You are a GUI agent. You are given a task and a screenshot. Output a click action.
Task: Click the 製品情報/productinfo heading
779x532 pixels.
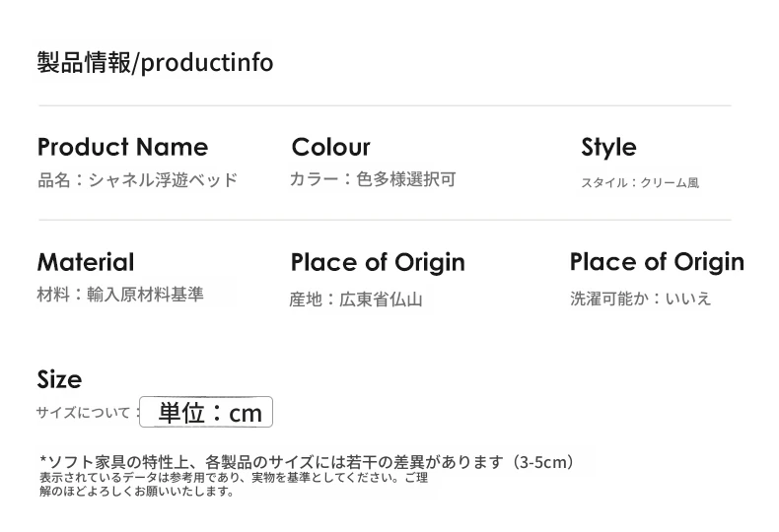pyautogui.click(x=155, y=63)
